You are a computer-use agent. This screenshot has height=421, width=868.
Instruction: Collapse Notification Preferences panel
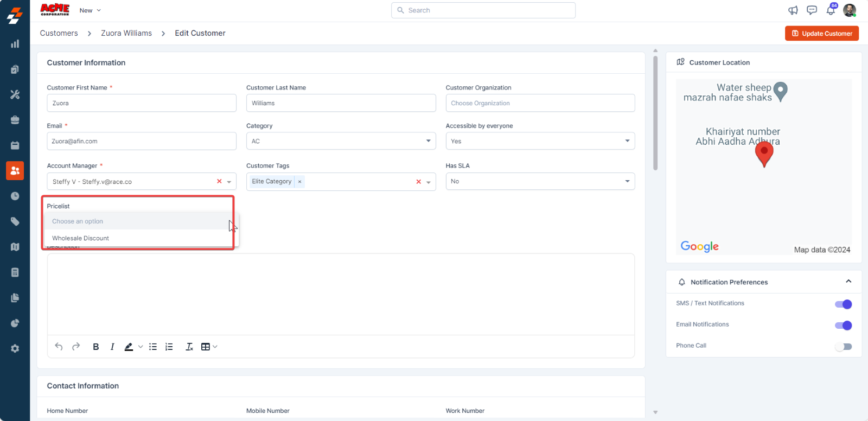coord(848,282)
